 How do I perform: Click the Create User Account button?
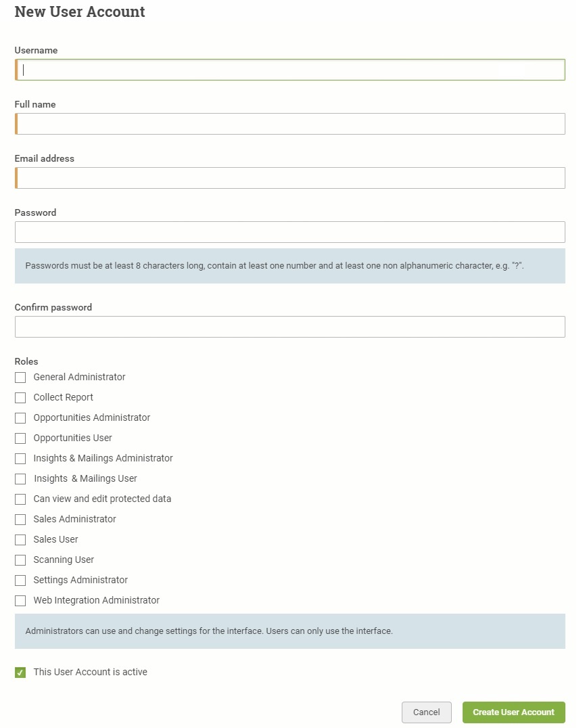pos(513,712)
